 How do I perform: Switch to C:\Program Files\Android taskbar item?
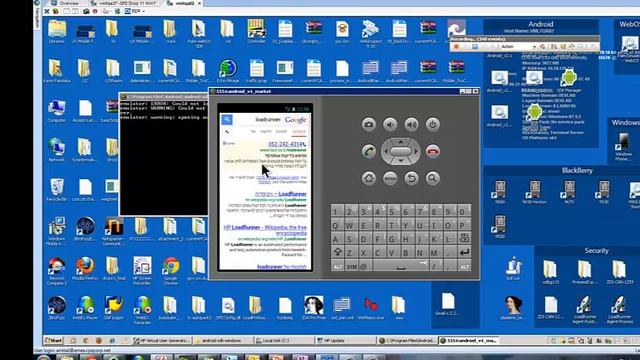[407, 340]
